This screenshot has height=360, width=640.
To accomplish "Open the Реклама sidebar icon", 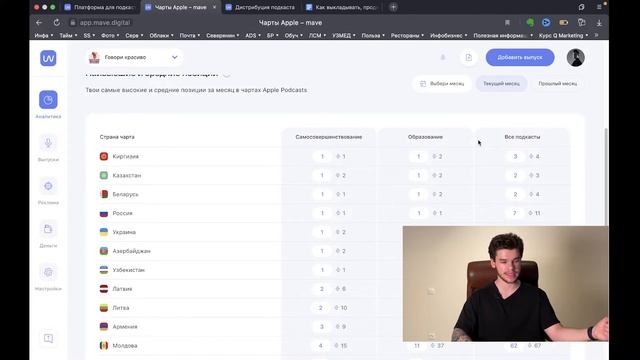I will pyautogui.click(x=48, y=186).
